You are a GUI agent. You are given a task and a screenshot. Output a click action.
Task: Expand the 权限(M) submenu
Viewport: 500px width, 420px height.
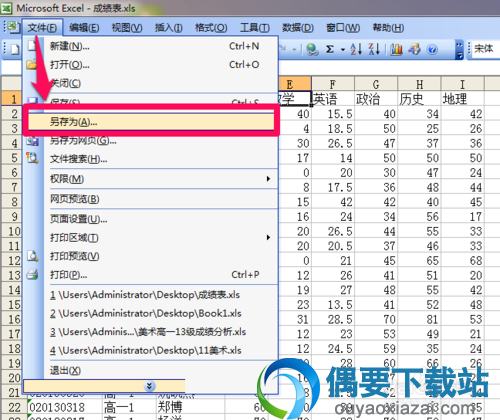[x=150, y=179]
